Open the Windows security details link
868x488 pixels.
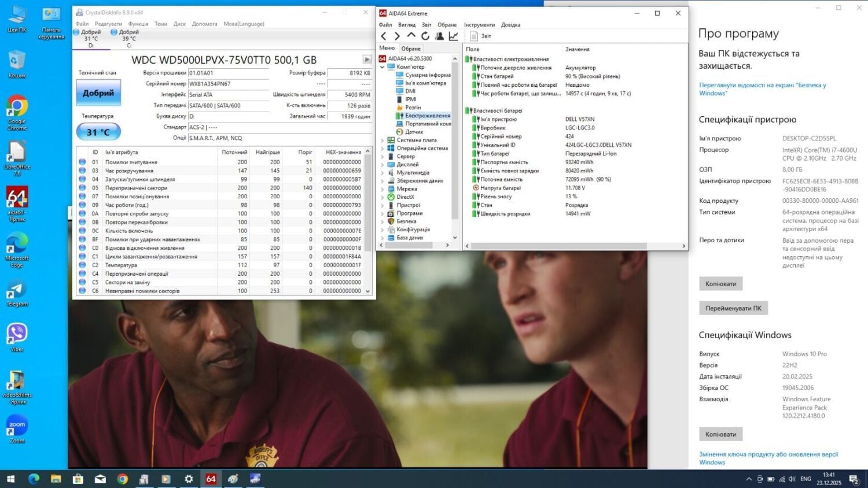click(762, 89)
